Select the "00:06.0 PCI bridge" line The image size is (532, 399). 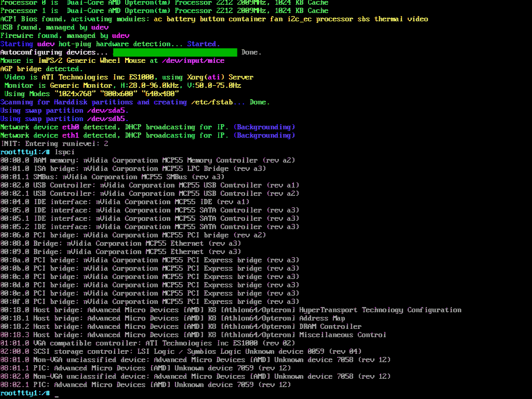coord(133,235)
